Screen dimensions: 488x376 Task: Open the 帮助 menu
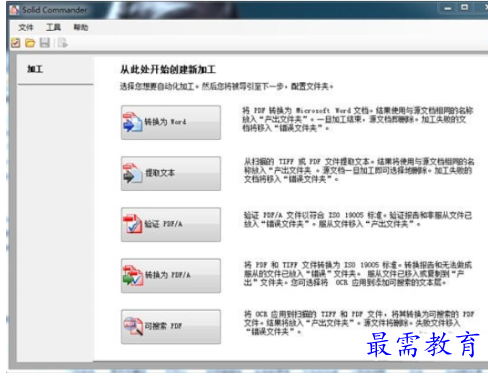81,27
